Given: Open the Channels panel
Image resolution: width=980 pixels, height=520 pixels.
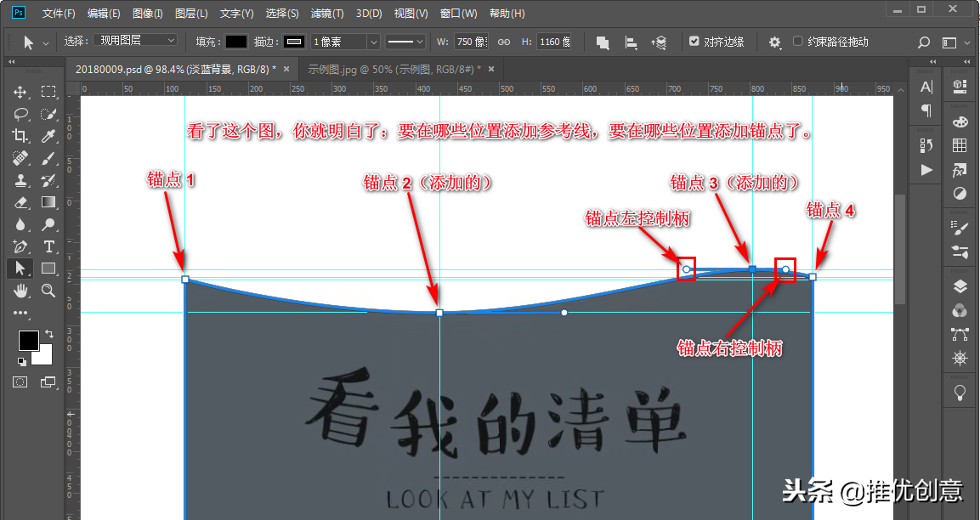Looking at the screenshot, I should [960, 311].
